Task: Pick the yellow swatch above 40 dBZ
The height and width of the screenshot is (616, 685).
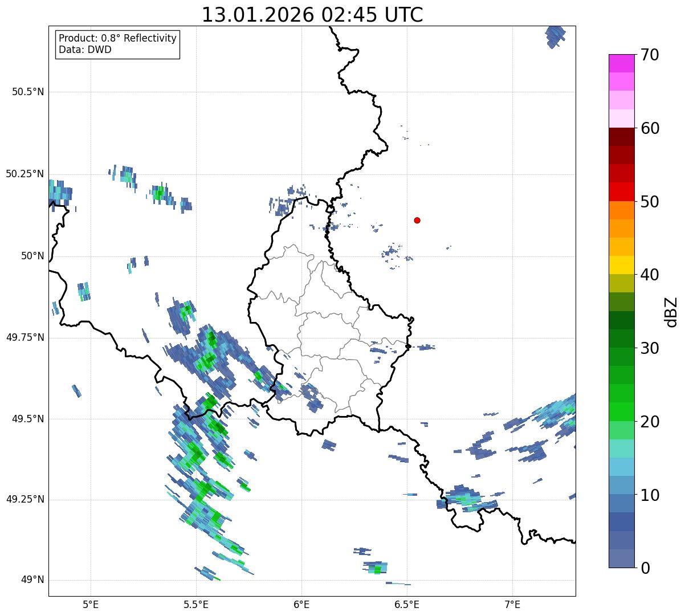Action: (621, 265)
